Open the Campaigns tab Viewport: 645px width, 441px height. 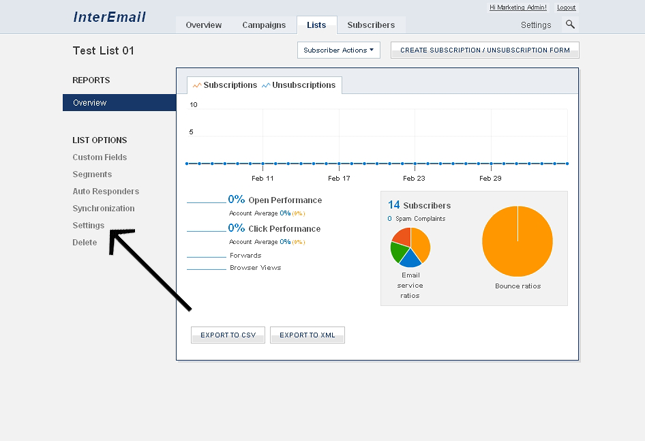pos(263,25)
